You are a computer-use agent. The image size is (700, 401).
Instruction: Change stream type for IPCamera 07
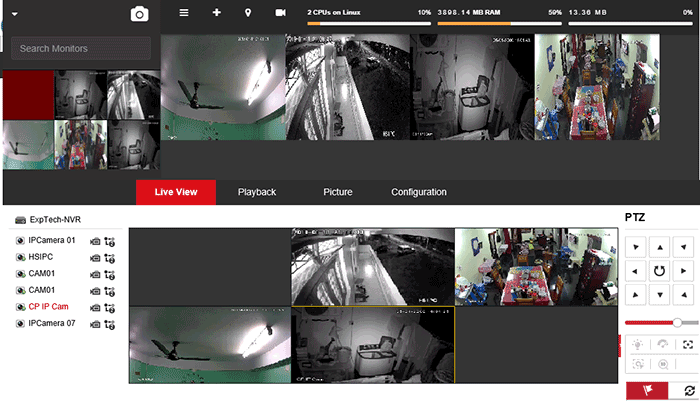109,325
